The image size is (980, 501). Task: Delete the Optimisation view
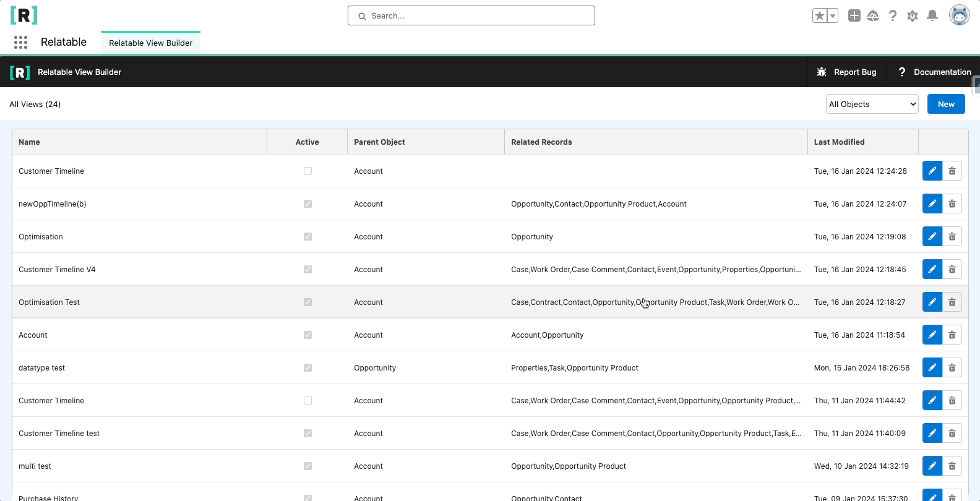(952, 236)
